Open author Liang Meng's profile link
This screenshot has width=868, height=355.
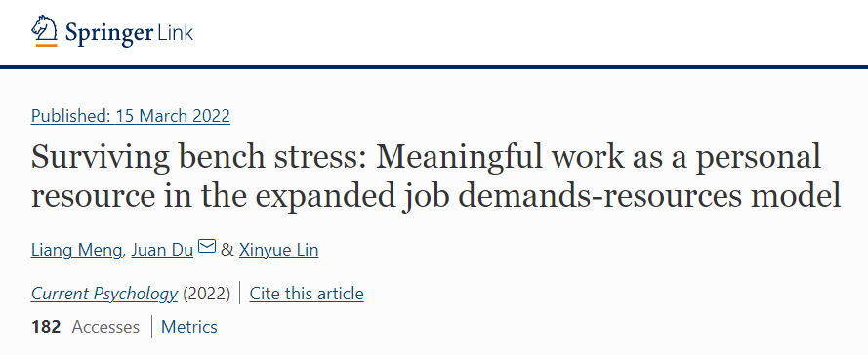coord(77,251)
